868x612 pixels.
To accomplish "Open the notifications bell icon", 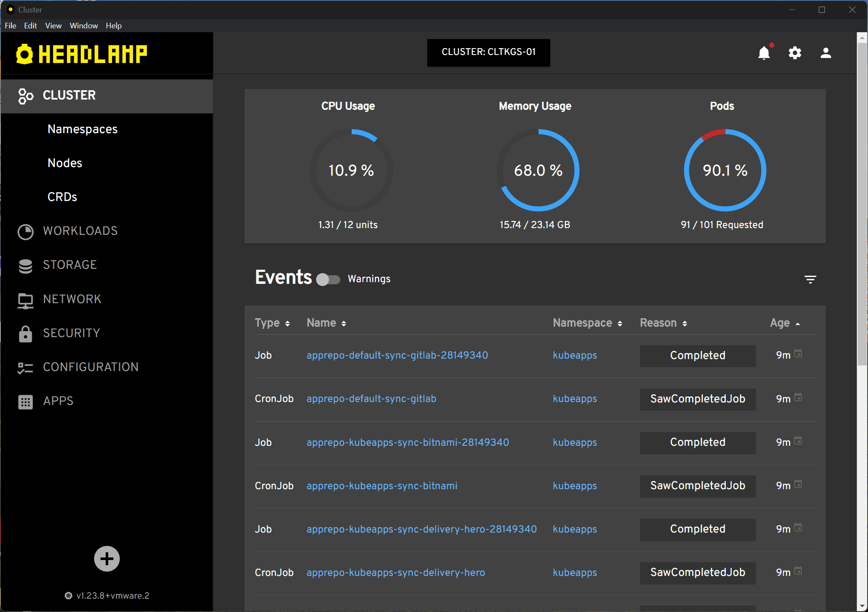I will click(x=764, y=53).
